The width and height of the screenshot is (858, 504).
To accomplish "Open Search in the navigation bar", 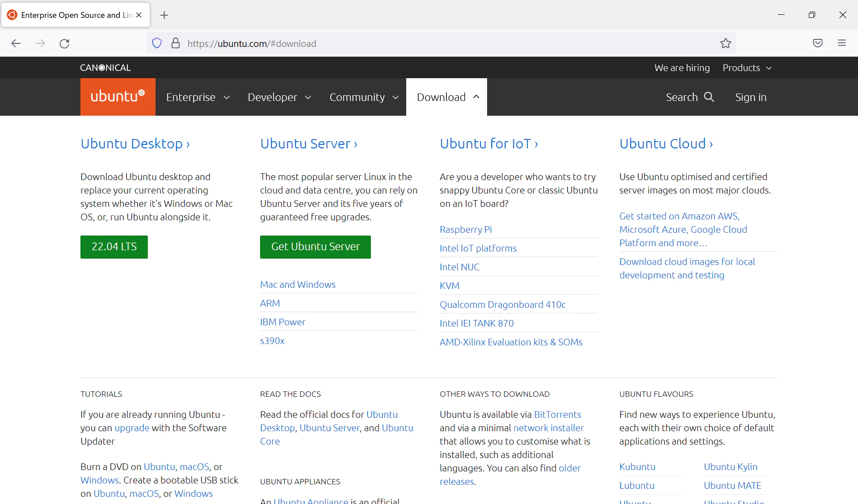I will [690, 97].
